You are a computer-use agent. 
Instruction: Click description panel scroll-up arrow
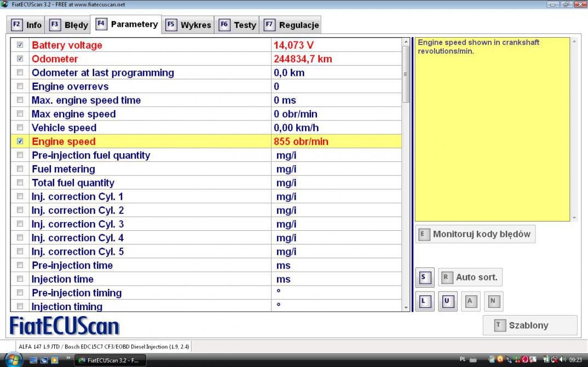click(x=574, y=41)
